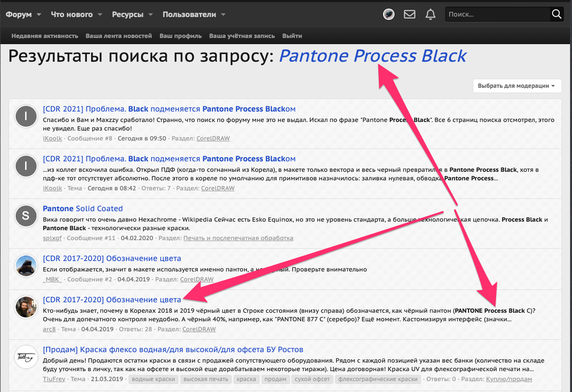Open Продам Краска флексо водная thread

click(x=173, y=350)
